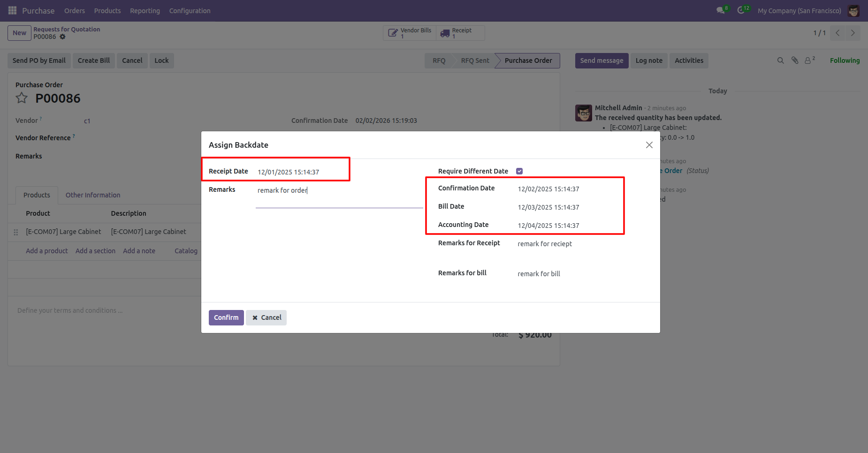Click Add a product link
868x453 pixels.
[x=47, y=251]
